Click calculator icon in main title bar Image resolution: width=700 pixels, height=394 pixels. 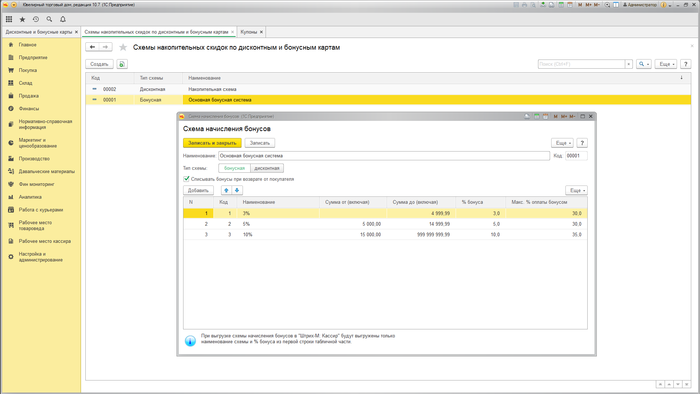tap(561, 5)
